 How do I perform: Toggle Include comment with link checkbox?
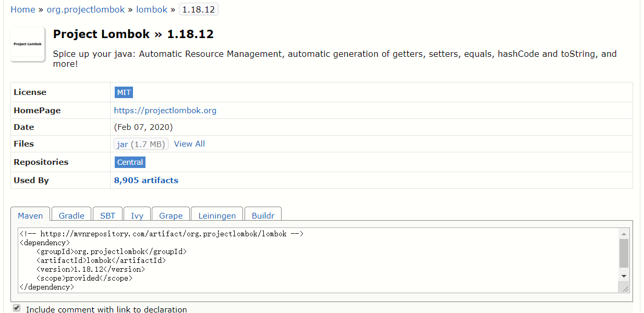pyautogui.click(x=17, y=308)
